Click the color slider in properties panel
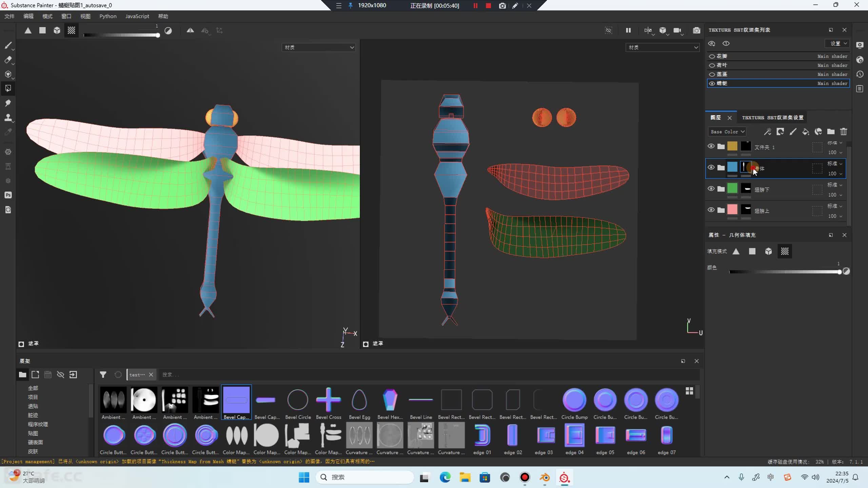The height and width of the screenshot is (488, 868). point(785,272)
